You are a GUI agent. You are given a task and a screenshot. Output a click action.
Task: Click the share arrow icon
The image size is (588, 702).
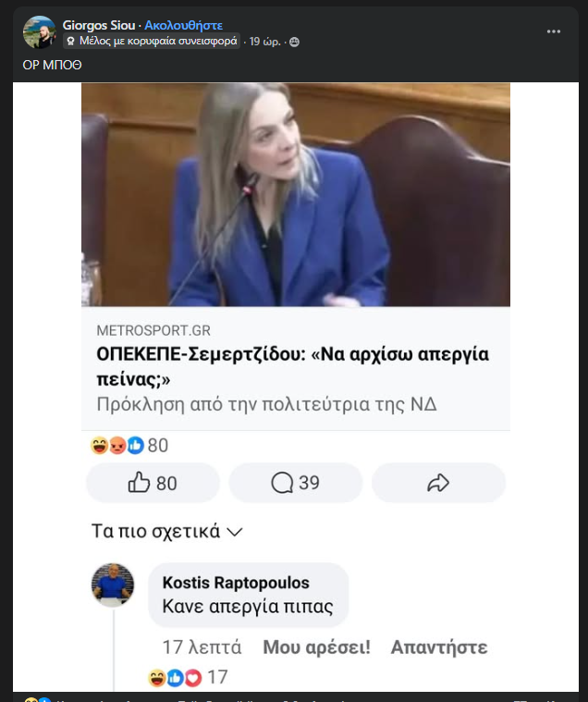(438, 483)
